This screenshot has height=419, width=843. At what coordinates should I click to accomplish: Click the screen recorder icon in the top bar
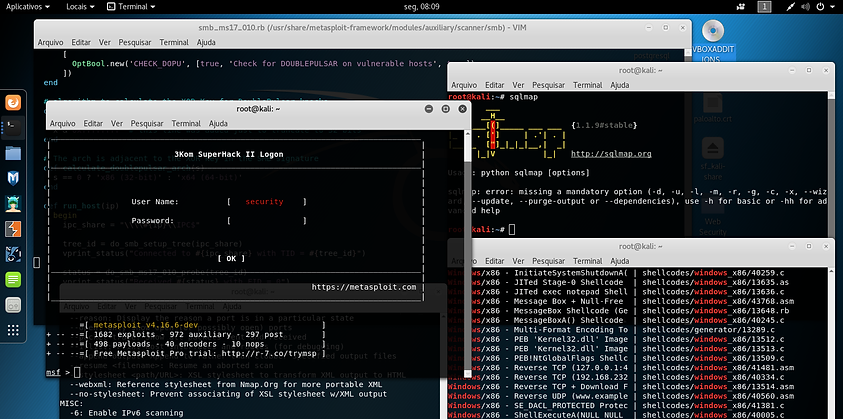click(741, 6)
